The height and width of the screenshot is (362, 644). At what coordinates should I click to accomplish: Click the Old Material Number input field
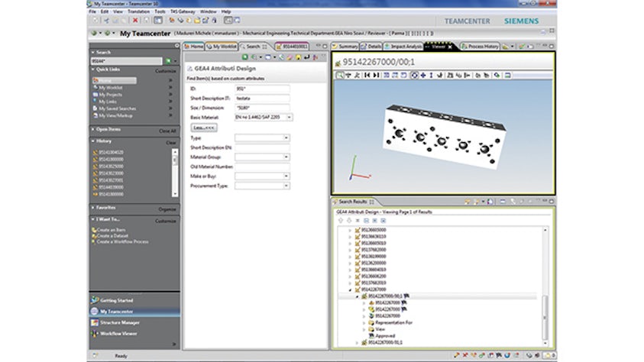click(x=262, y=166)
